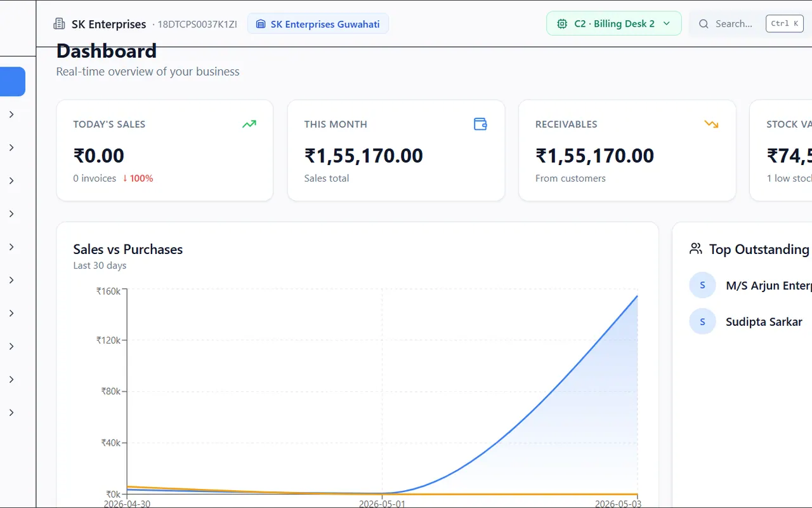Click the 'Real-time overview of your business' subtitle
Screen dimensions: 812x508
coord(148,72)
